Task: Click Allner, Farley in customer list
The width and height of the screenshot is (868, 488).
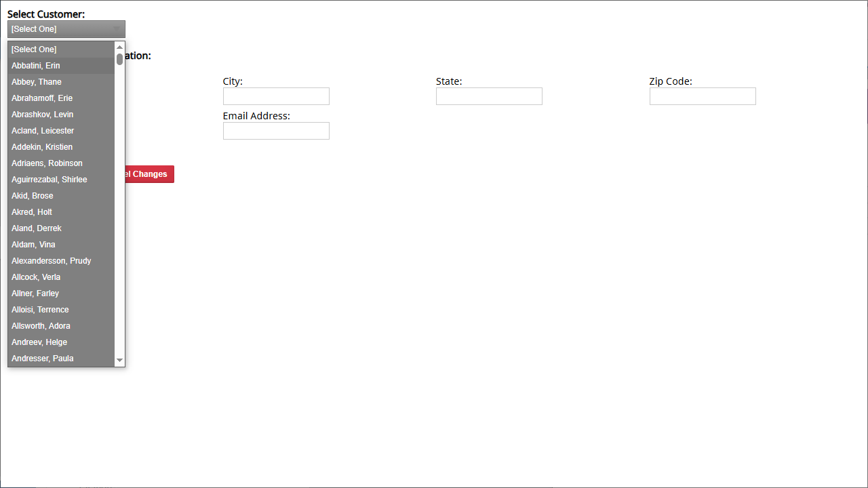Action: click(x=61, y=293)
